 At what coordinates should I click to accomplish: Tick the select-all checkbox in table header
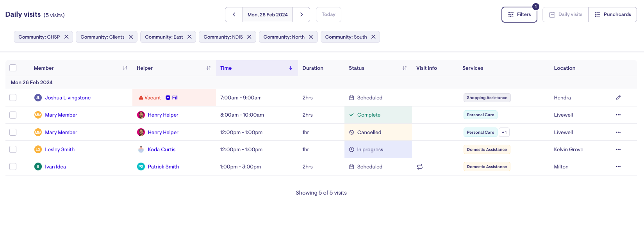click(x=13, y=68)
